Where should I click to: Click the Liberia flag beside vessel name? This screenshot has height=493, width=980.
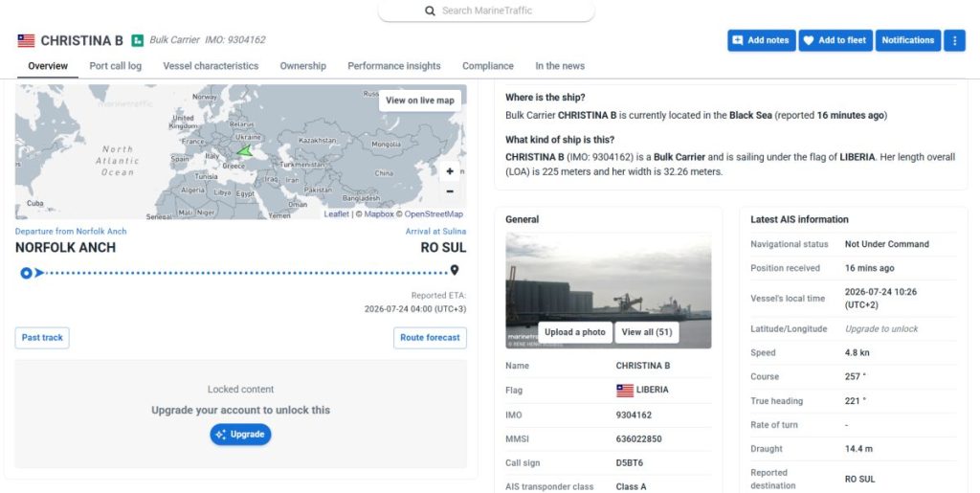click(26, 40)
